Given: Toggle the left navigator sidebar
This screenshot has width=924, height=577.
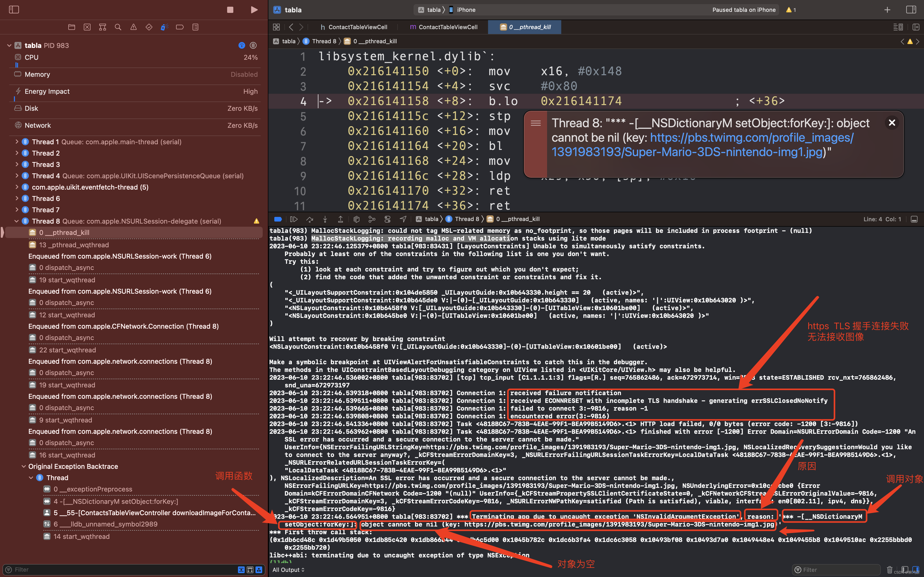Looking at the screenshot, I should click(x=14, y=10).
